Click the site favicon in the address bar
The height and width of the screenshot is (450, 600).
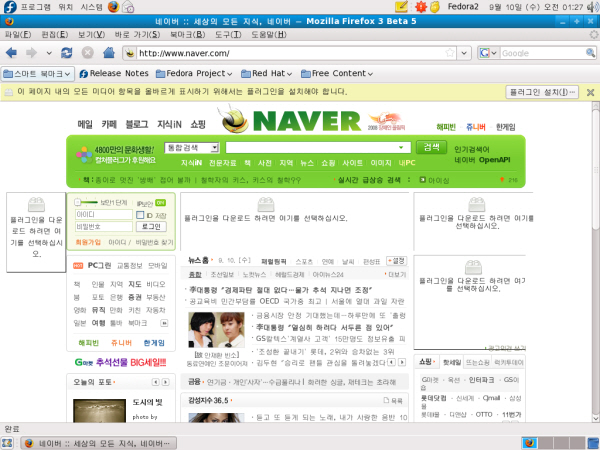click(x=130, y=53)
